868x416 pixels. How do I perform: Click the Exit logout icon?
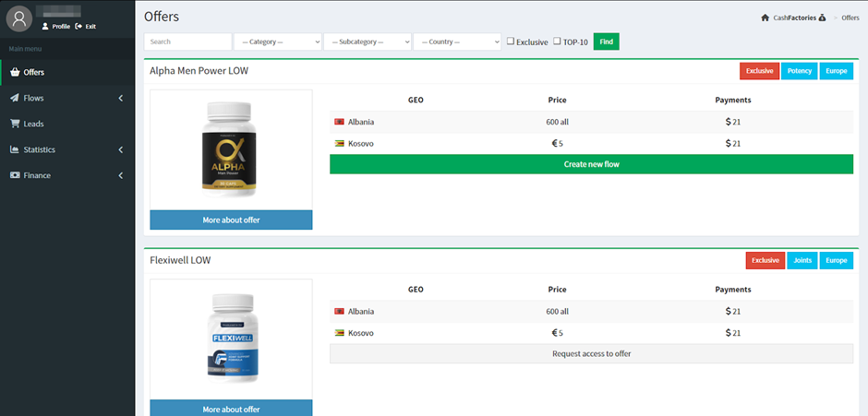tap(78, 27)
